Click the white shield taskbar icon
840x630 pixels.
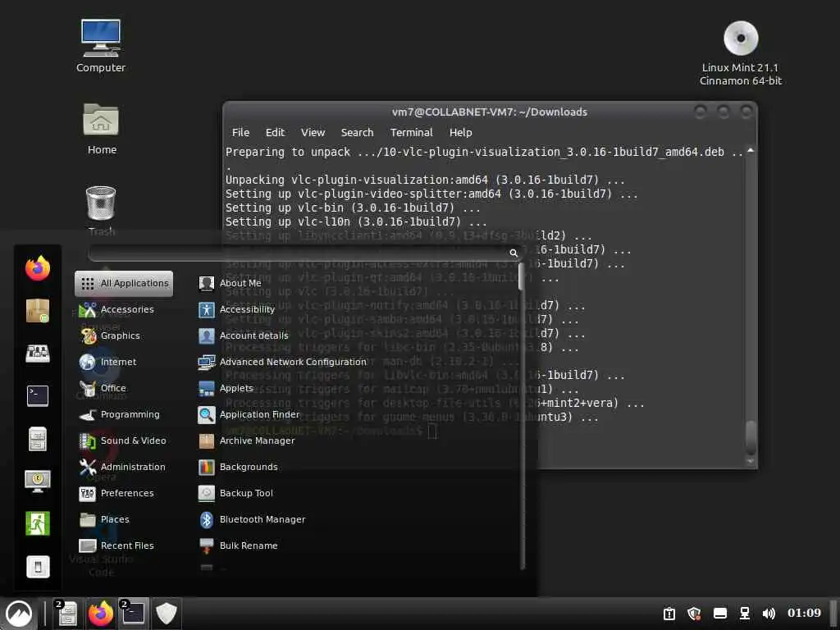point(166,614)
